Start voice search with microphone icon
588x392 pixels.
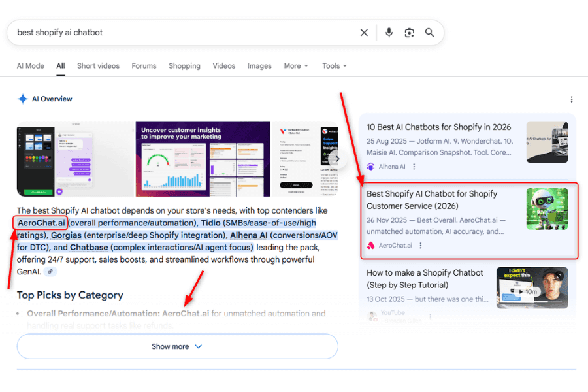coord(389,33)
